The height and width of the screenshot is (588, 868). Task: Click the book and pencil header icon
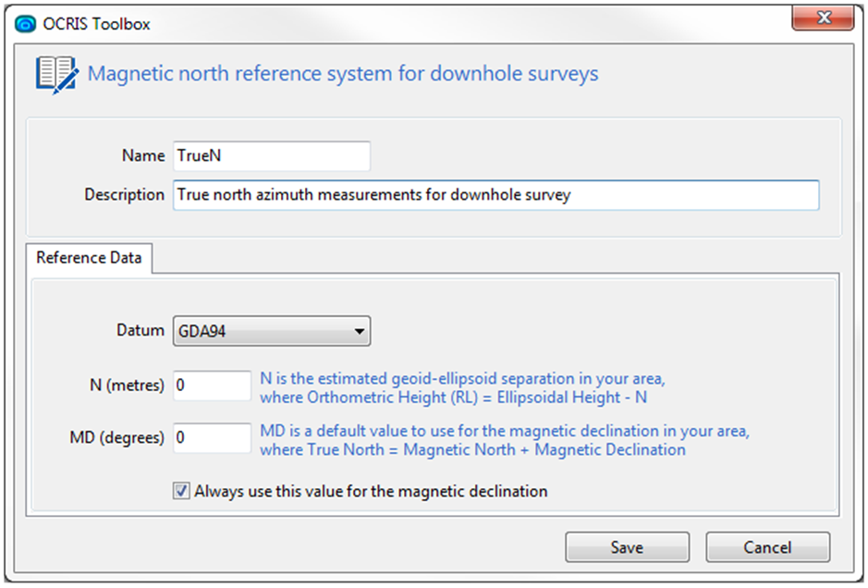[x=57, y=75]
